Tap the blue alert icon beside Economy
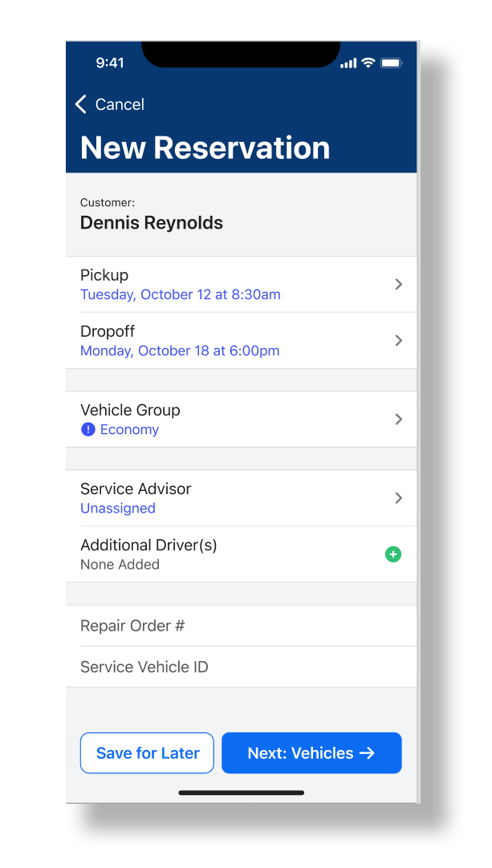 pyautogui.click(x=88, y=430)
